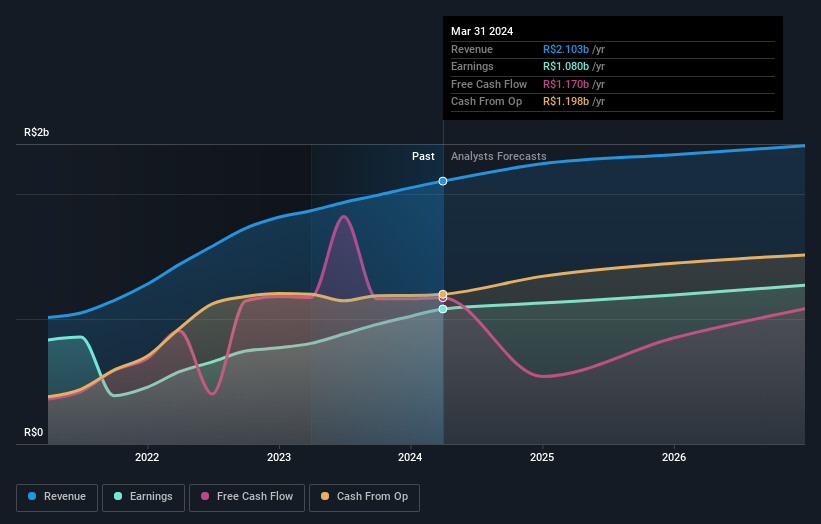
Task: Click the Cash From Op label in tooltip
Action: pyautogui.click(x=486, y=102)
